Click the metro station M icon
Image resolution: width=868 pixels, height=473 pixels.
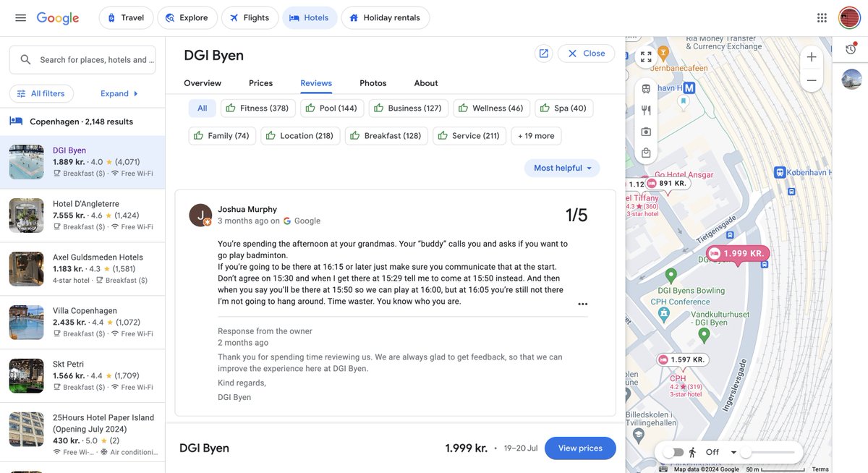pyautogui.click(x=689, y=88)
